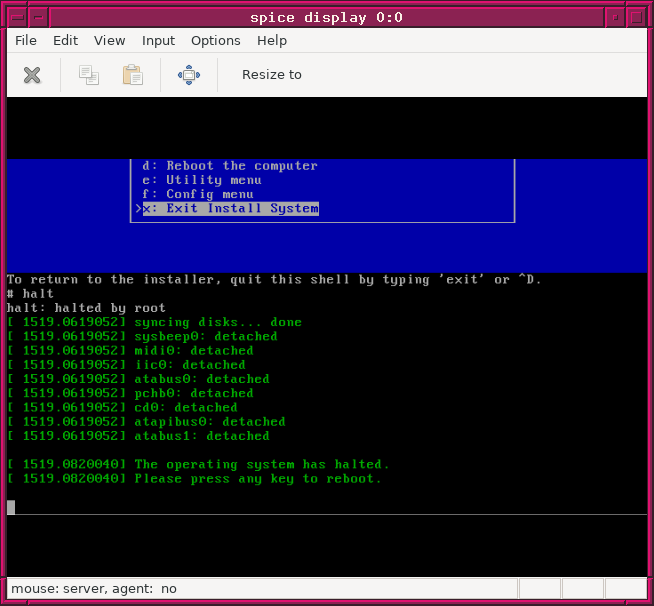Open the View menu

[x=110, y=41]
